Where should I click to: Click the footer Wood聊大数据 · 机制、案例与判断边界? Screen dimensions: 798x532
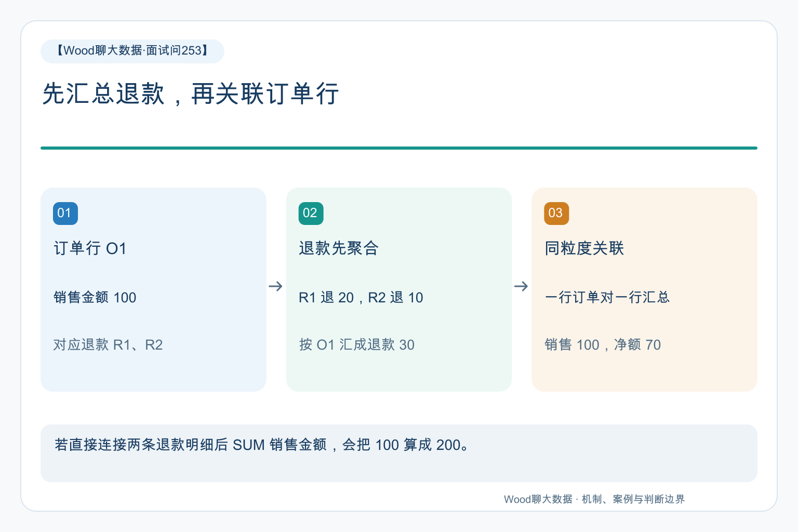tap(594, 499)
